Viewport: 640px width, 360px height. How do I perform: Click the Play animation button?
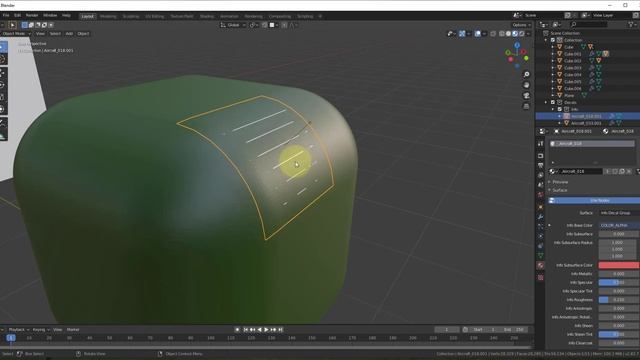coord(267,329)
